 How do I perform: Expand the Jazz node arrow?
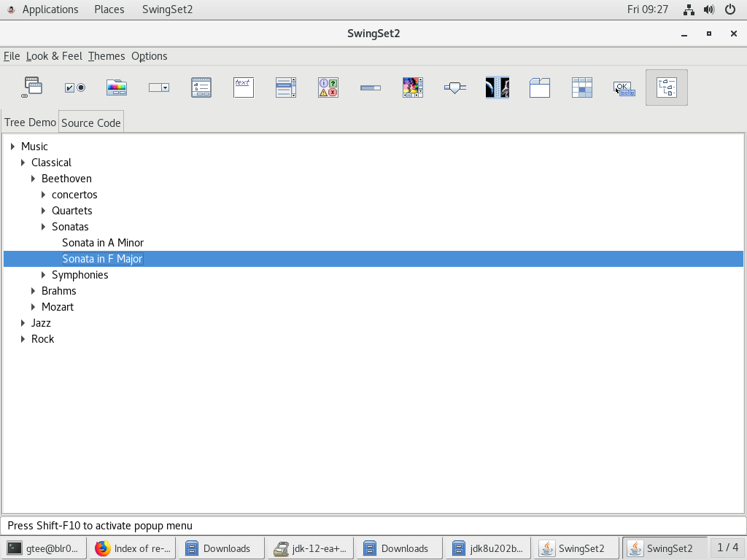point(23,323)
